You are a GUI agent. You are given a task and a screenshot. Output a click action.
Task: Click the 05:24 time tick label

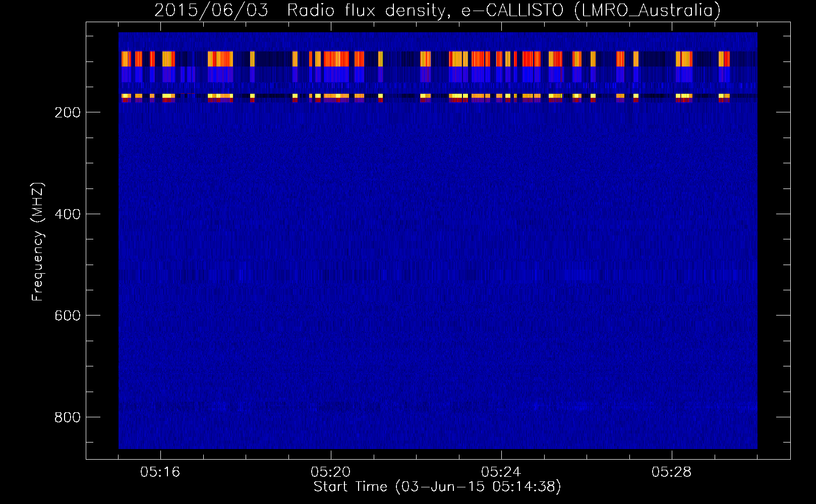click(x=501, y=472)
